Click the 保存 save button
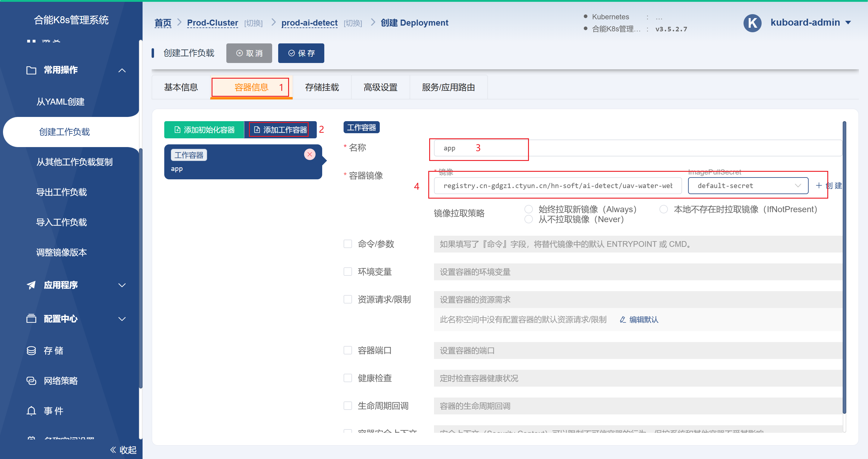 click(x=301, y=53)
